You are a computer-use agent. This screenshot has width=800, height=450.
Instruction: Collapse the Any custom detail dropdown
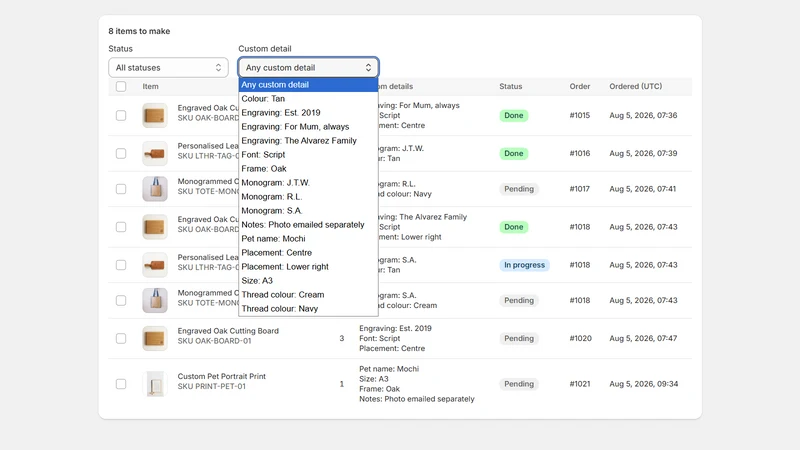coord(308,67)
